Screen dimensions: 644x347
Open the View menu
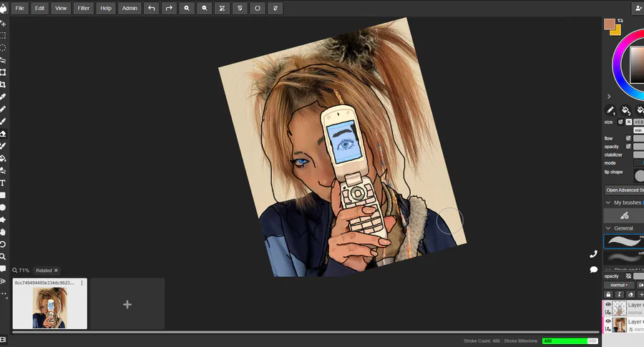61,8
